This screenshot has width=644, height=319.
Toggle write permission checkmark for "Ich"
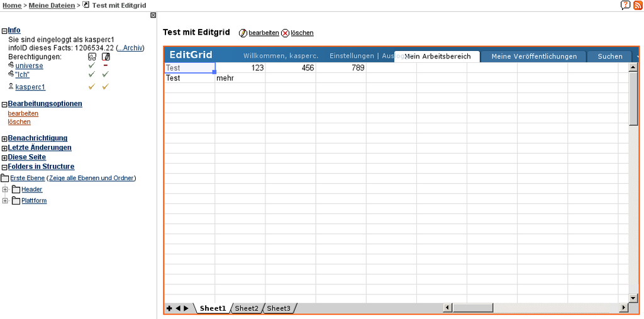click(106, 74)
